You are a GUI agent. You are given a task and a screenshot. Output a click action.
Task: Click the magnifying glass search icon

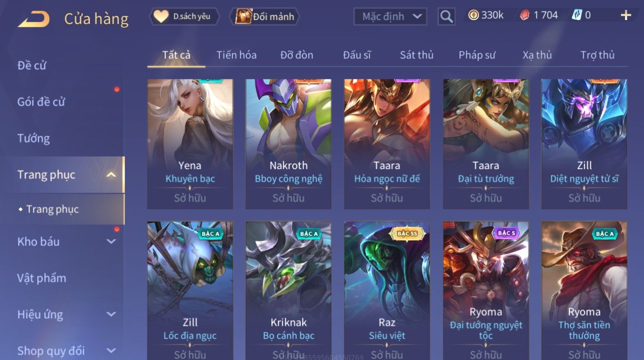click(x=447, y=16)
